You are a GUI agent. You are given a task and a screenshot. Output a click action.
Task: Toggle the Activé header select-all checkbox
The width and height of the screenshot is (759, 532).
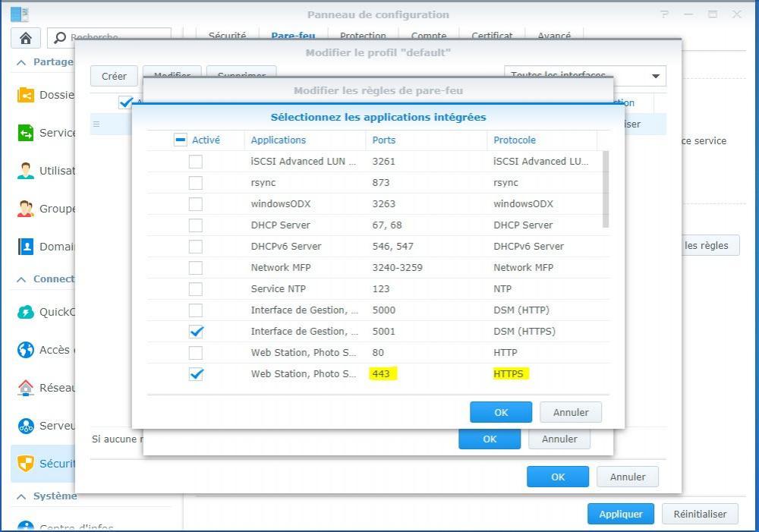(180, 140)
